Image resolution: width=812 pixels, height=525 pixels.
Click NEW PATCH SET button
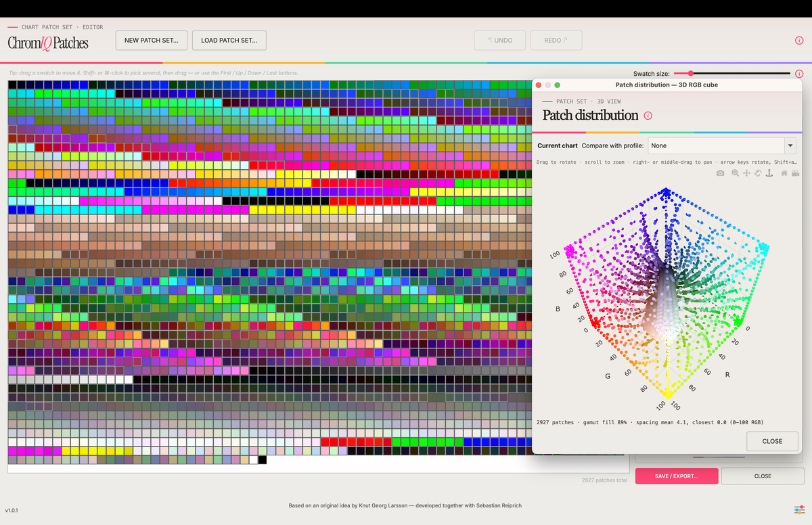click(152, 40)
